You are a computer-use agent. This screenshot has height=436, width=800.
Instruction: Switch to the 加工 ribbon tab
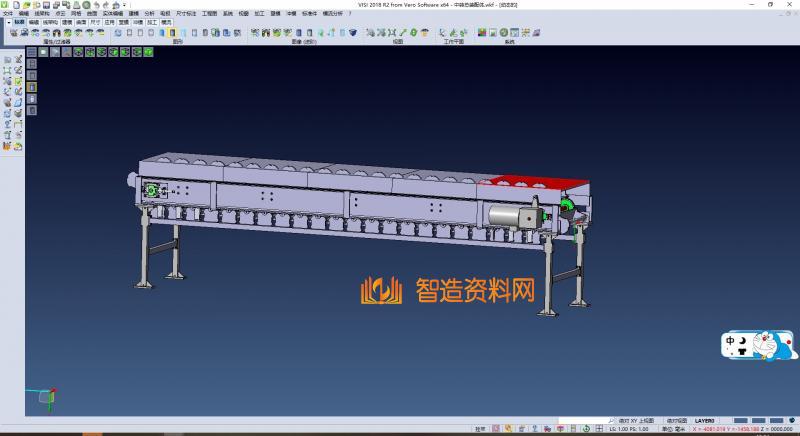pyautogui.click(x=152, y=22)
